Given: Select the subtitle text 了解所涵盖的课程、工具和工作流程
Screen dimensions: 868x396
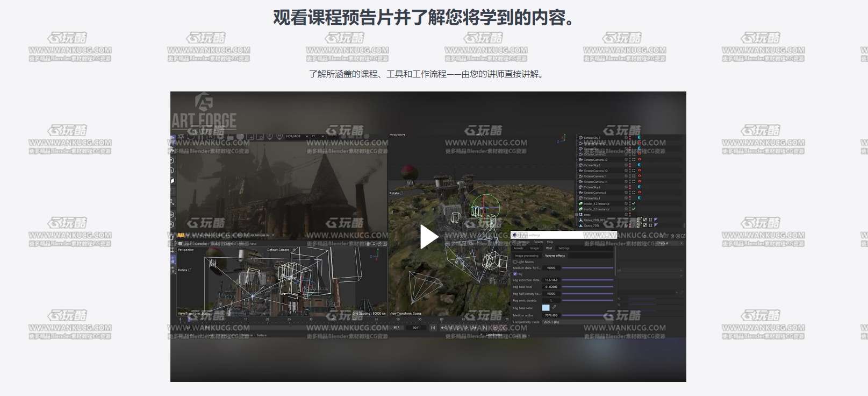Looking at the screenshot, I should tap(377, 74).
